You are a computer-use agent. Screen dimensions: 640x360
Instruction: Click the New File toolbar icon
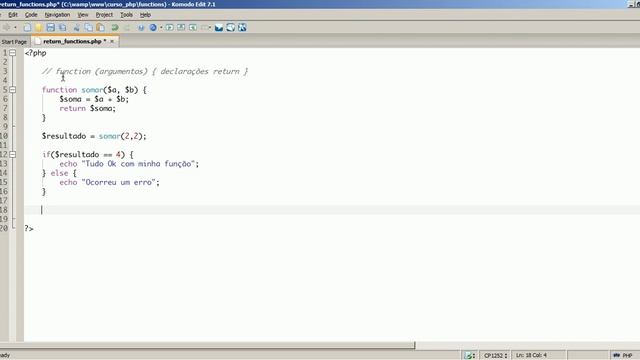pyautogui.click(x=27, y=27)
